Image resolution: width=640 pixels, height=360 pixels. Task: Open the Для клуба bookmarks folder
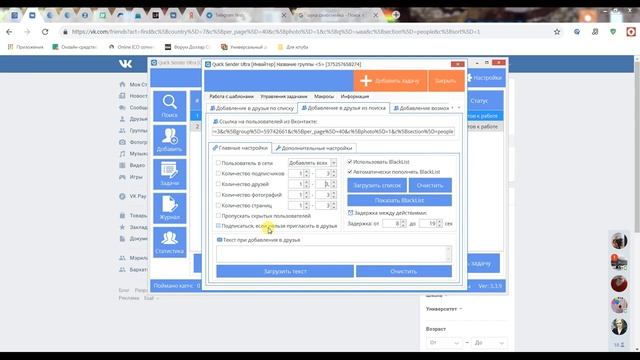[293, 47]
